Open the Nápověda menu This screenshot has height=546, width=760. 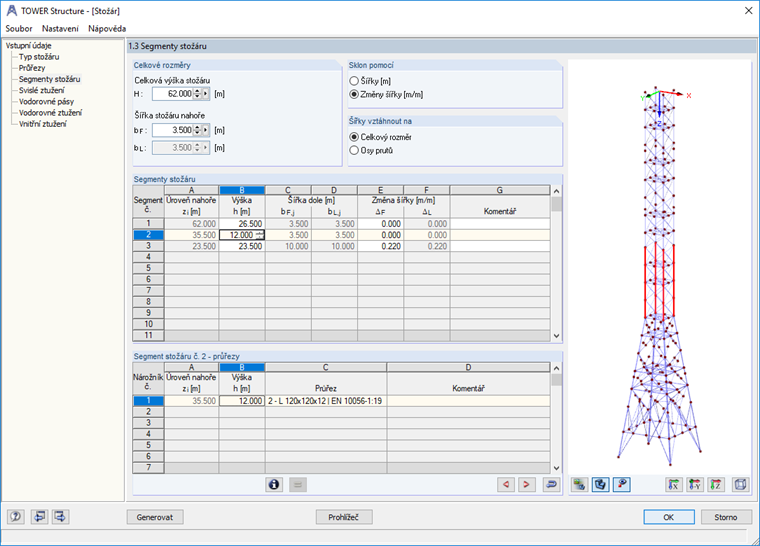tap(107, 29)
